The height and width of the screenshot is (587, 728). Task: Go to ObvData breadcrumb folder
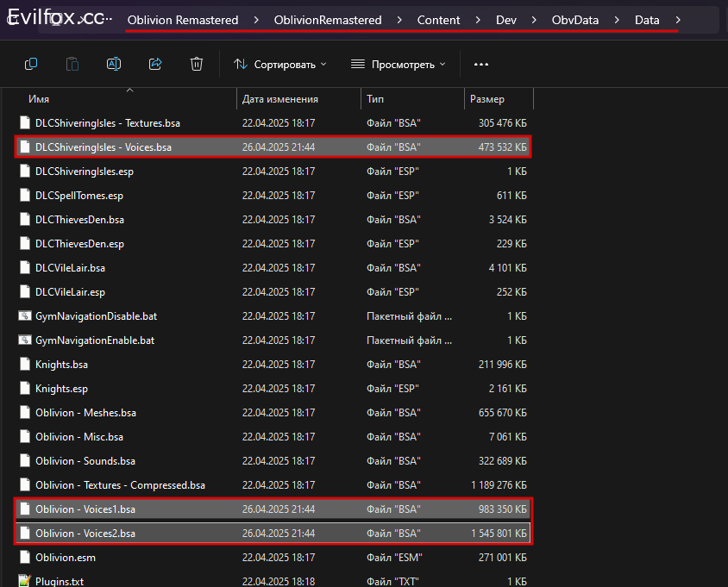click(574, 20)
